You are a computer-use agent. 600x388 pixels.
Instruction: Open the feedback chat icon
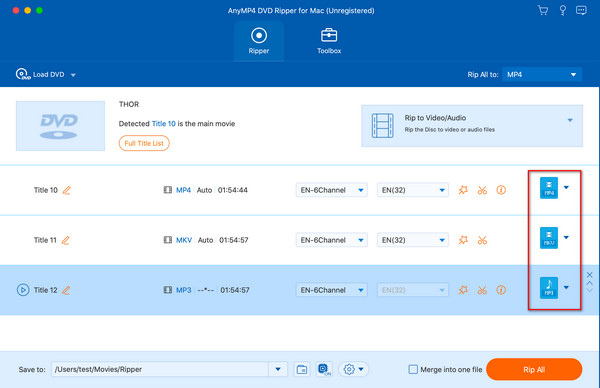click(581, 10)
